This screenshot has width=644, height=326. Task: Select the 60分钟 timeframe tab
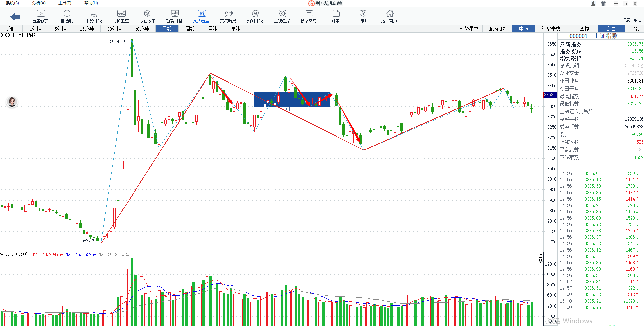pos(142,29)
